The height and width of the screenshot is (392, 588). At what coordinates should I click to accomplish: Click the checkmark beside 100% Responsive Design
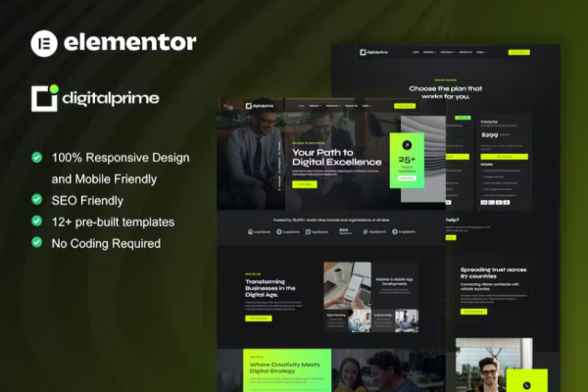point(37,157)
